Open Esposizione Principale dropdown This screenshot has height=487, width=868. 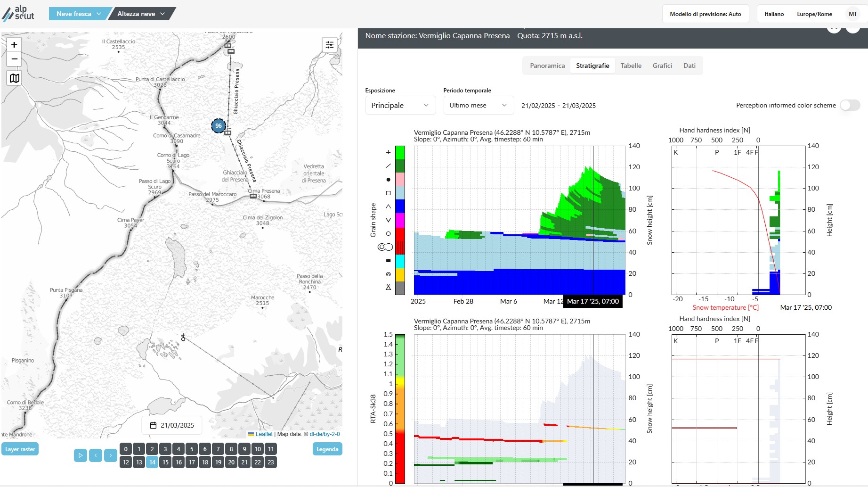pyautogui.click(x=400, y=105)
